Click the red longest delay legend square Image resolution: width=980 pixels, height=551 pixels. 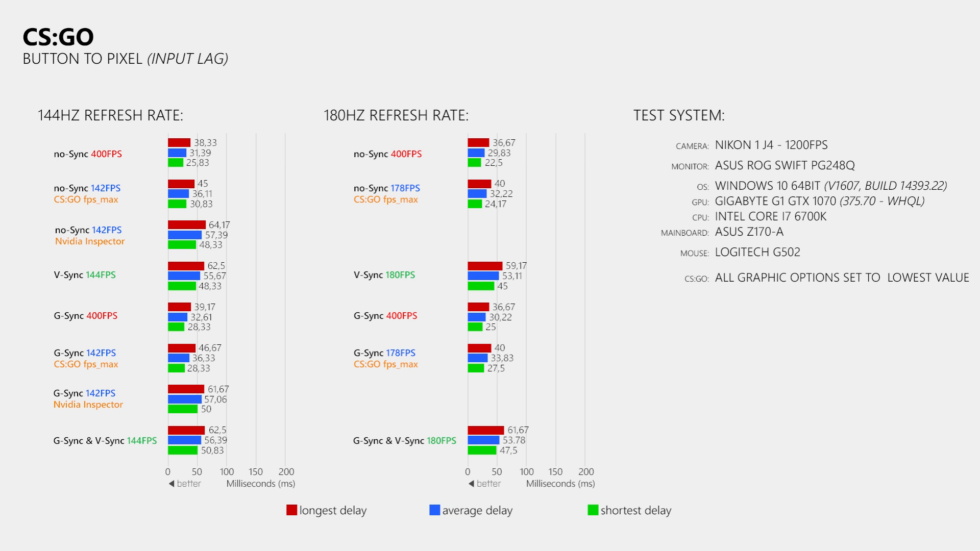point(291,510)
